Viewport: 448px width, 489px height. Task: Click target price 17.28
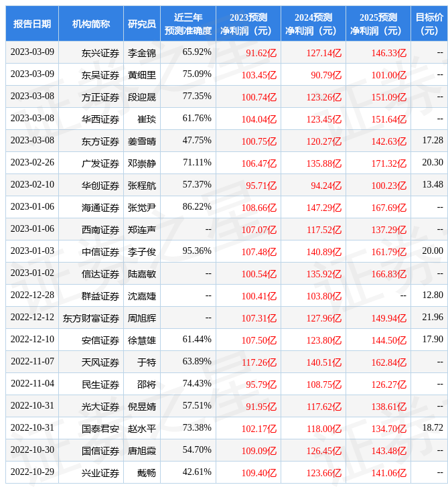pos(433,141)
